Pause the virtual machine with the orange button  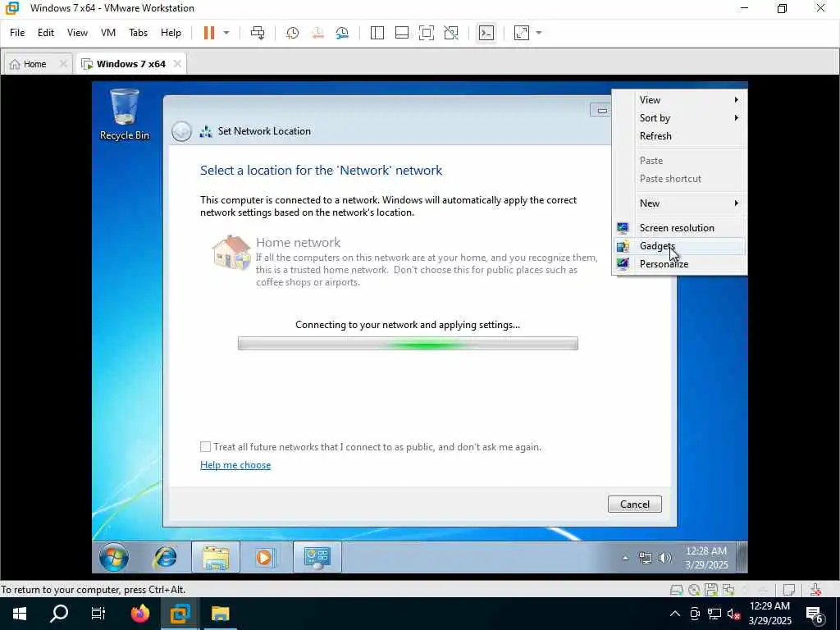[x=209, y=33]
